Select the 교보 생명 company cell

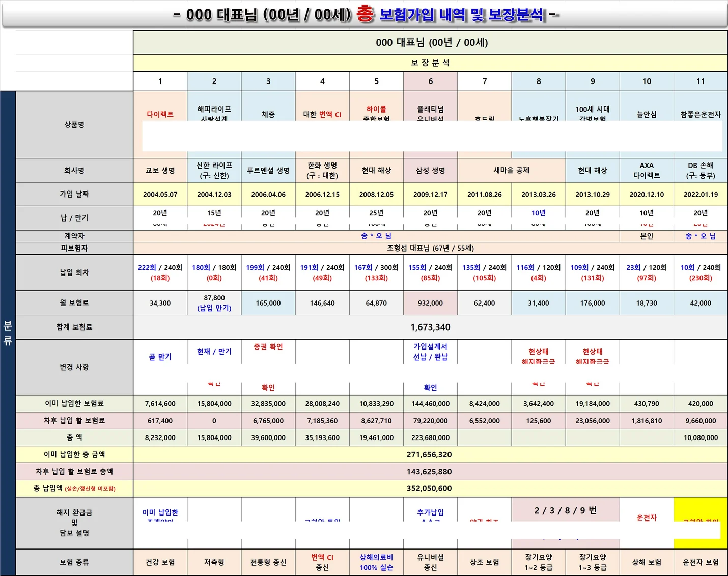click(160, 171)
